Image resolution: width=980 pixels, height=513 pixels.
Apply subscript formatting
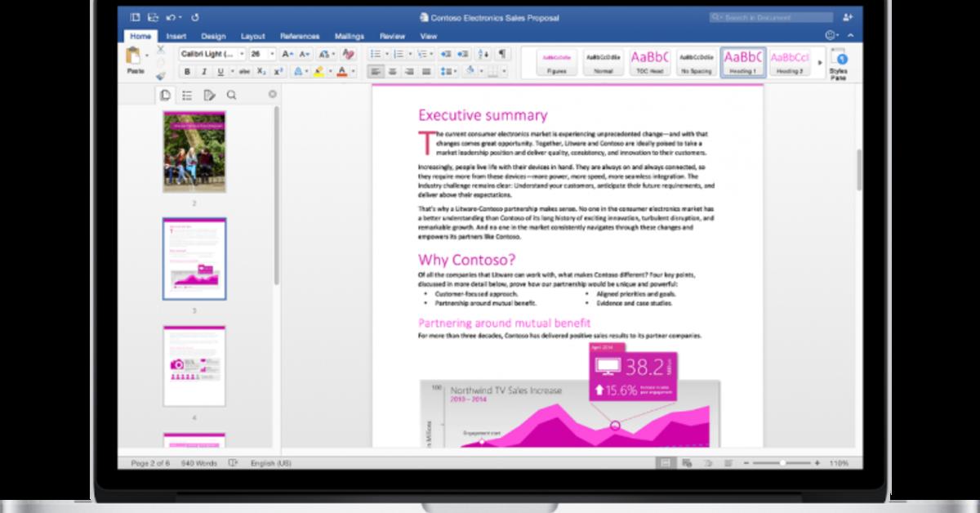click(262, 72)
